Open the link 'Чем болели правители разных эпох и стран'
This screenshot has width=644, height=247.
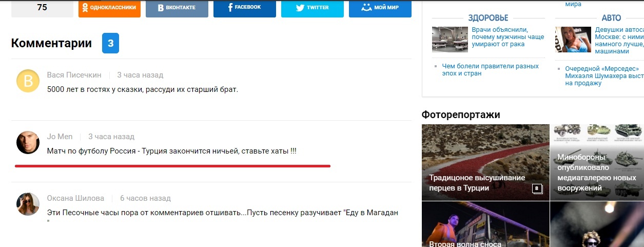[490, 70]
